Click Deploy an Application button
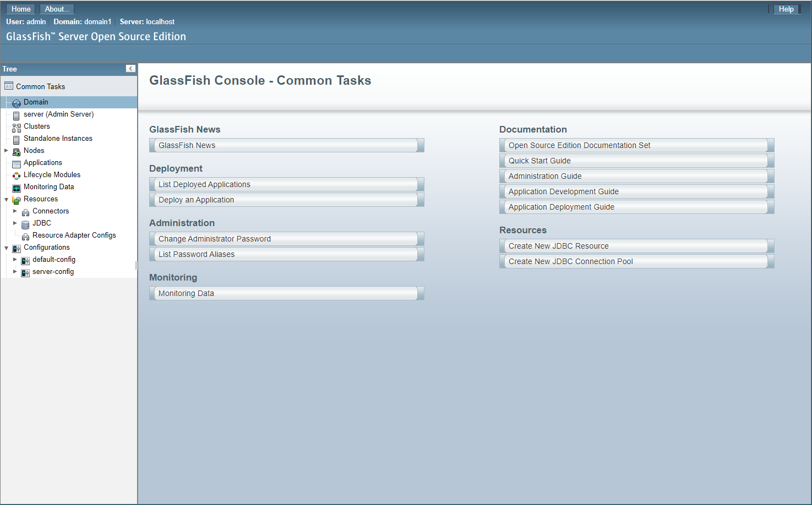The width and height of the screenshot is (812, 505). coord(286,200)
